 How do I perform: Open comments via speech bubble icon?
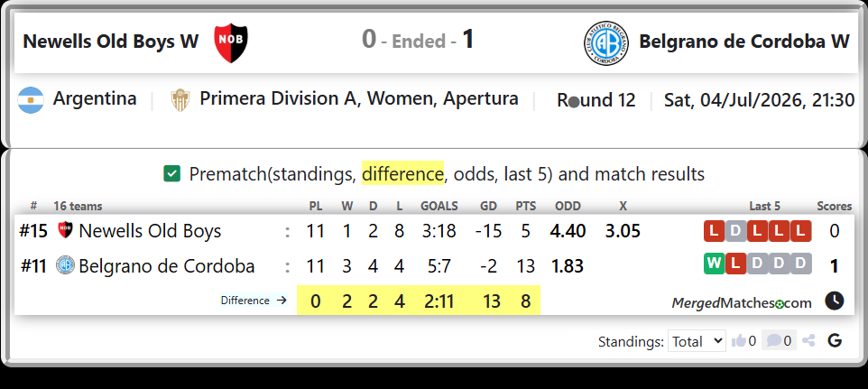[x=774, y=341]
